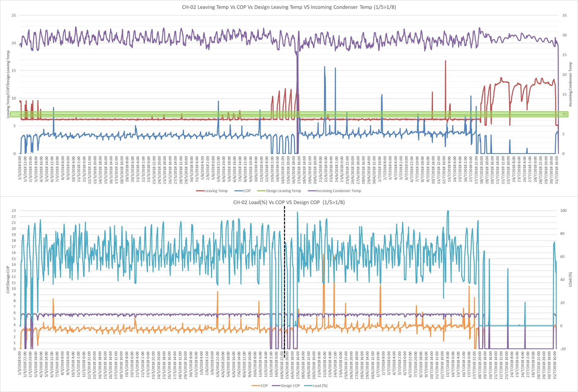Viewport: 578px width, 392px height.
Task: Click the 'COP/Design COP' left axis title
Action: pyautogui.click(x=8, y=280)
